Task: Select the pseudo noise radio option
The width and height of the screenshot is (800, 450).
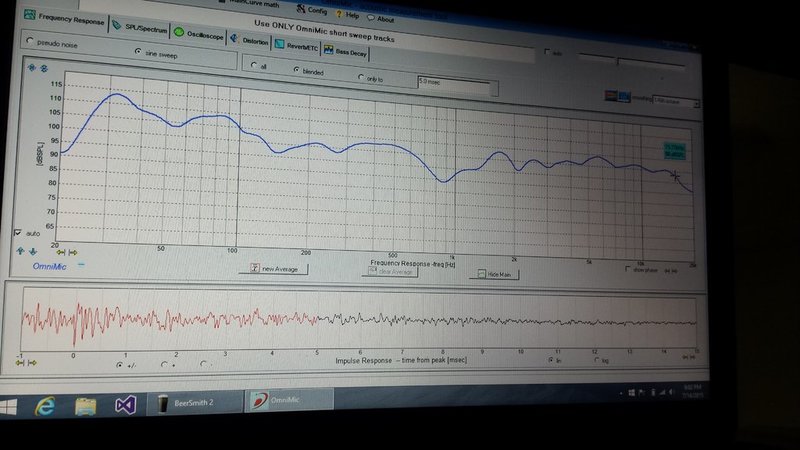Action: (x=30, y=41)
